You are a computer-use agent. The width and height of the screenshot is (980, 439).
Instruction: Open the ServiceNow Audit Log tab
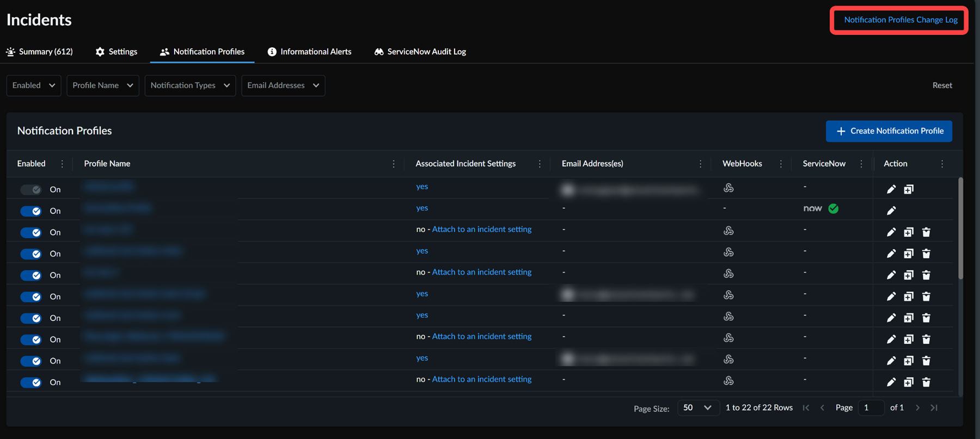tap(420, 52)
